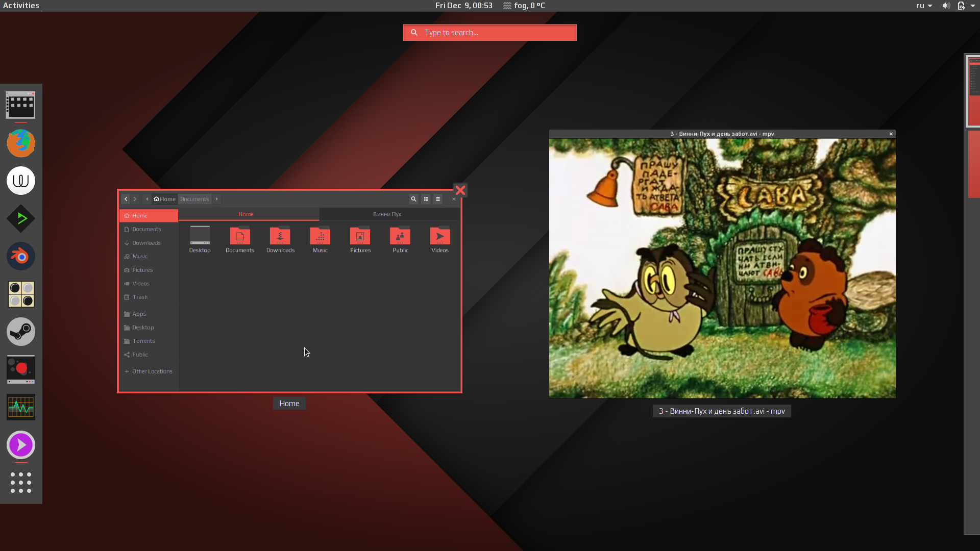
Task: Show all applications grid
Action: point(21,483)
